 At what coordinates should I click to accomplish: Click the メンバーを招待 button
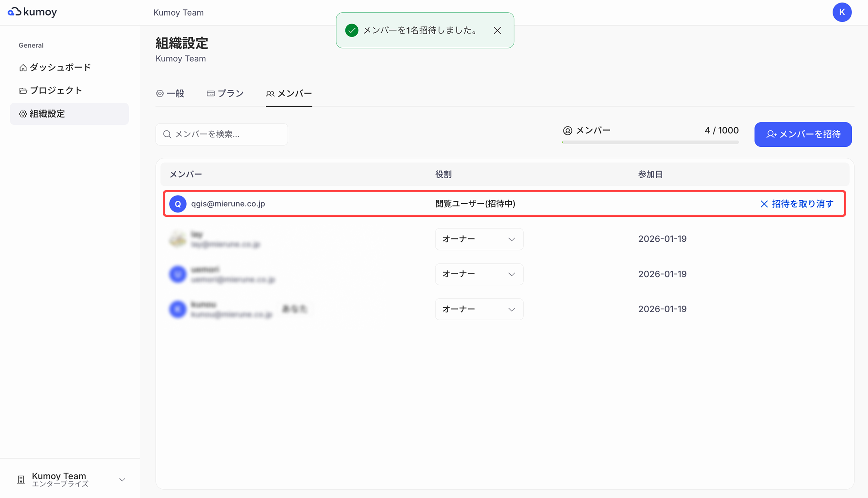click(x=803, y=134)
